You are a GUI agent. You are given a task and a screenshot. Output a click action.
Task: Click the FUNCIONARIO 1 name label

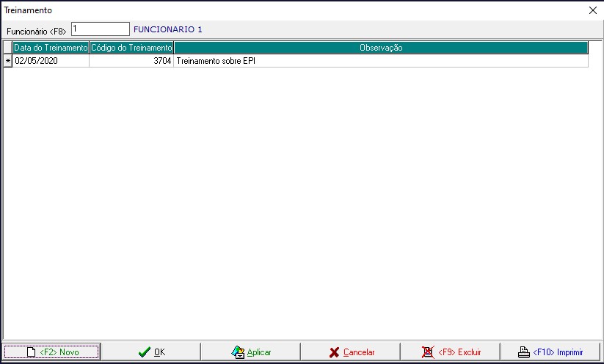pyautogui.click(x=168, y=29)
